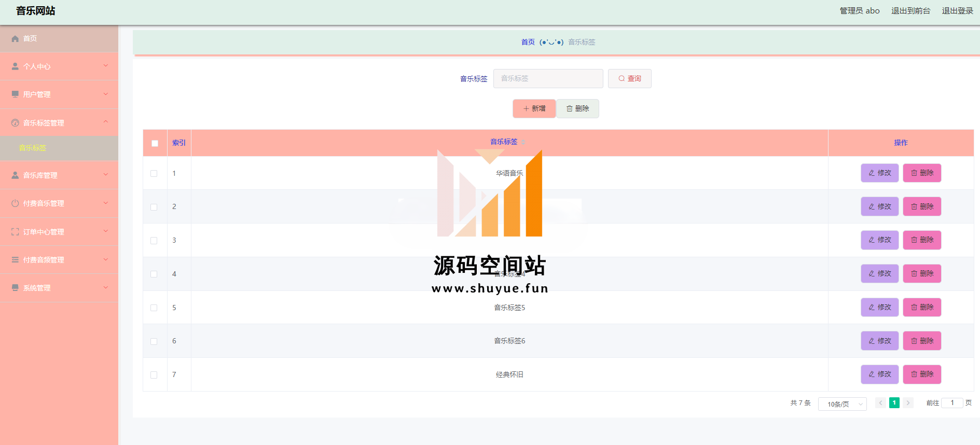Click the plus icon in 新增 button

click(526, 108)
